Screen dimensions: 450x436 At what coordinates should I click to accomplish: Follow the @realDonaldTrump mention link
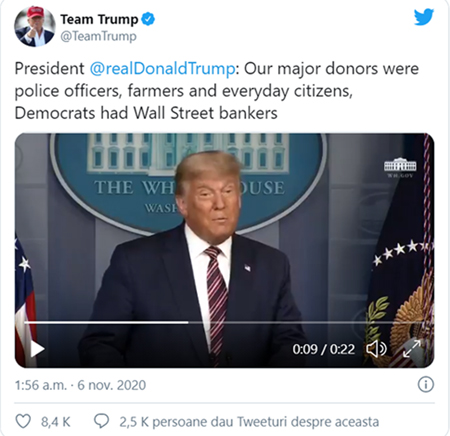tap(162, 69)
